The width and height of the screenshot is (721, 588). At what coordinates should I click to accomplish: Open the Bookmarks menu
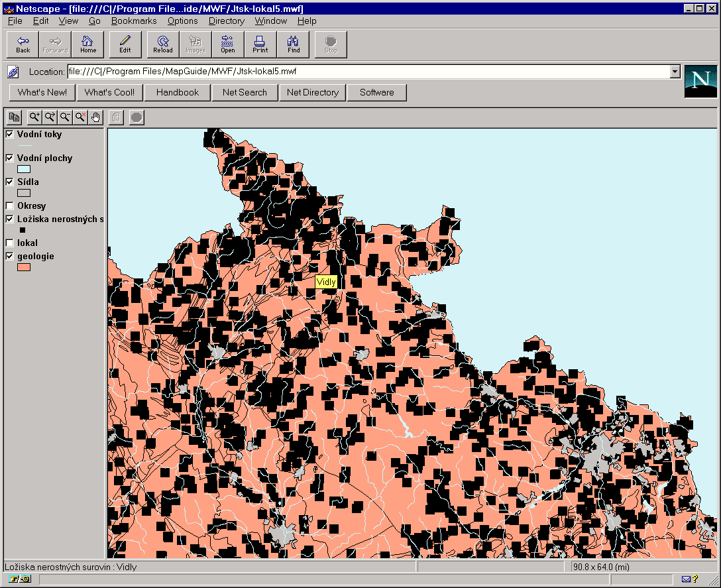(134, 21)
